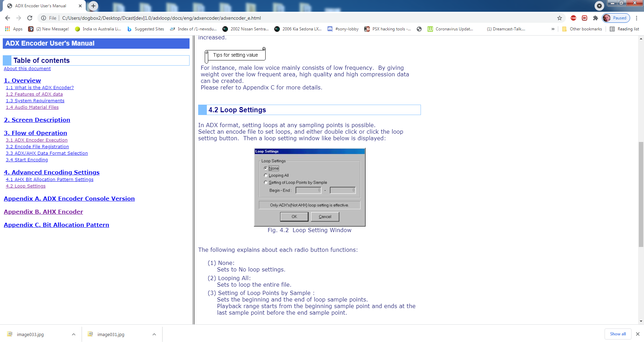Image resolution: width=644 pixels, height=344 pixels.
Task: View site information icon beside File label
Action: coord(44,18)
